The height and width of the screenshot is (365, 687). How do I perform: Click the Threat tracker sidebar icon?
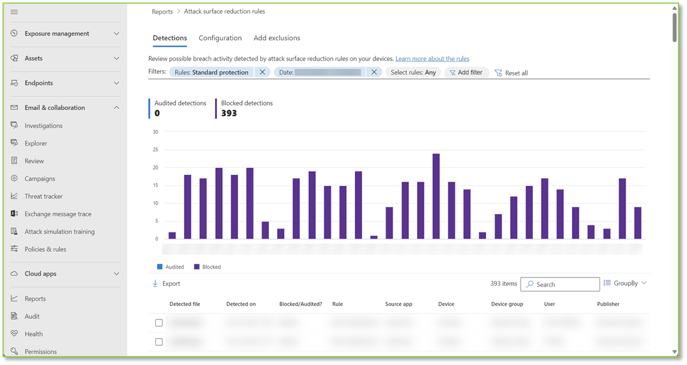tap(14, 196)
